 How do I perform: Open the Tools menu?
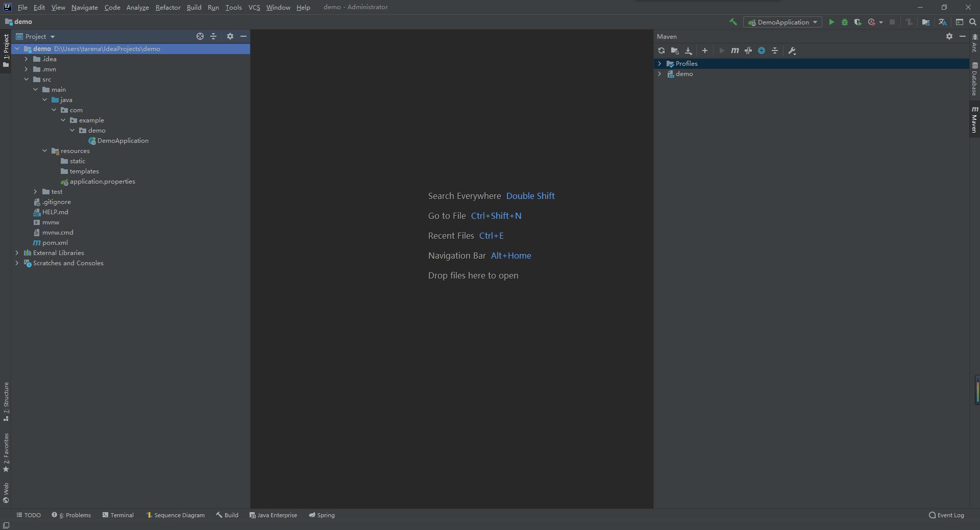click(x=233, y=7)
